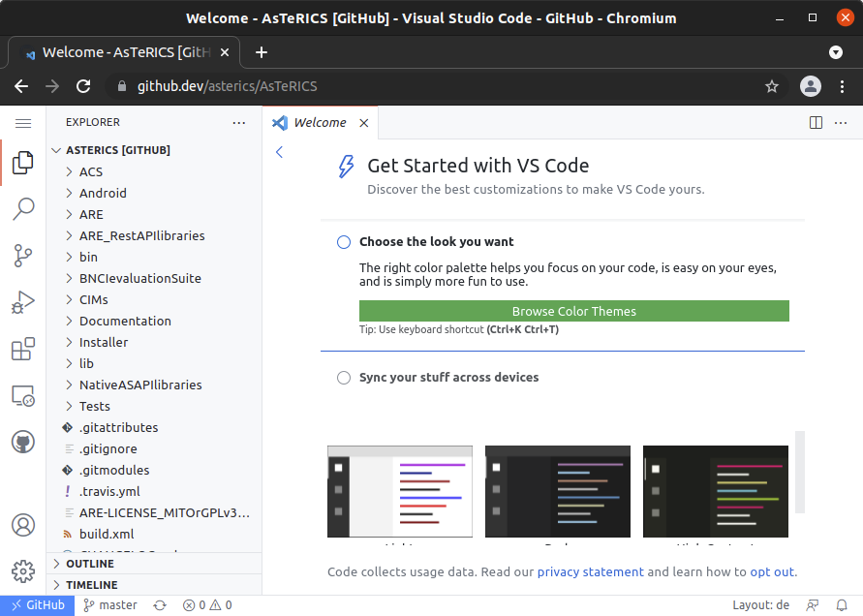Screen dimensions: 863x616
Task: Click the theme preview vertical scrollbar
Action: pos(800,473)
